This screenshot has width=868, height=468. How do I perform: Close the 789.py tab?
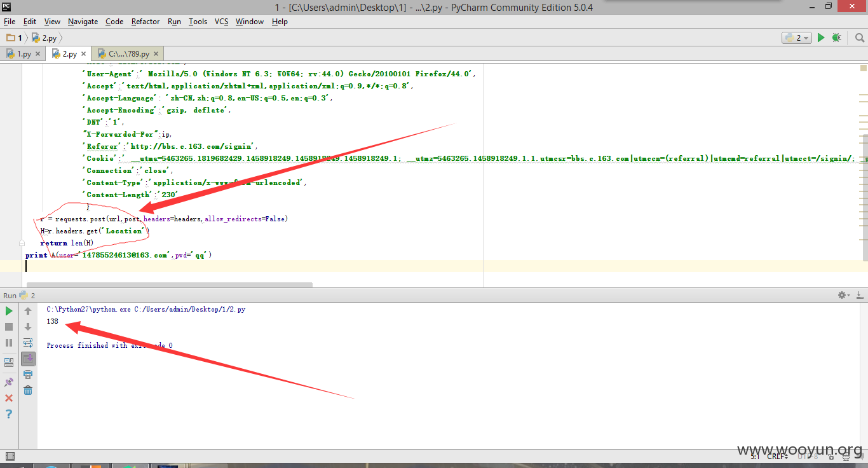[x=157, y=54]
